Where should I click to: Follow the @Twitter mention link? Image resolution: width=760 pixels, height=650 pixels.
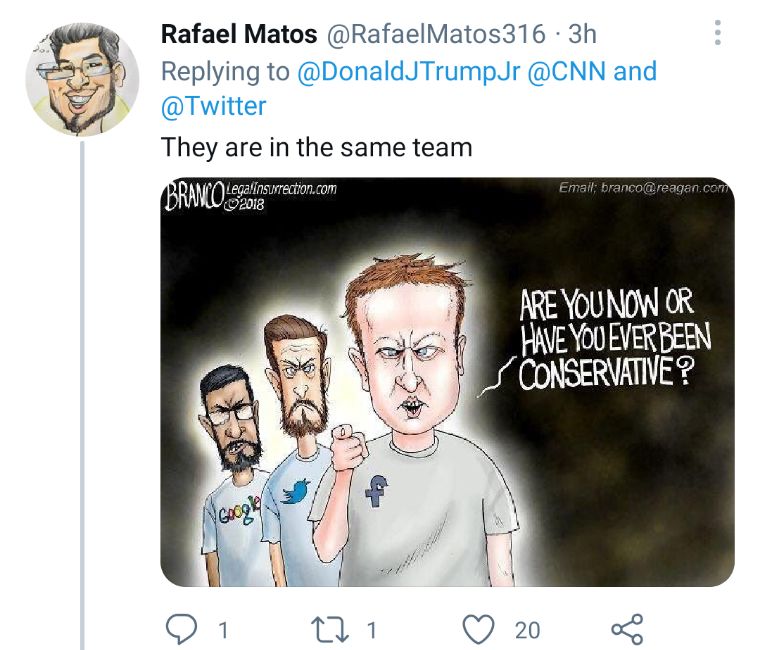tap(214, 104)
